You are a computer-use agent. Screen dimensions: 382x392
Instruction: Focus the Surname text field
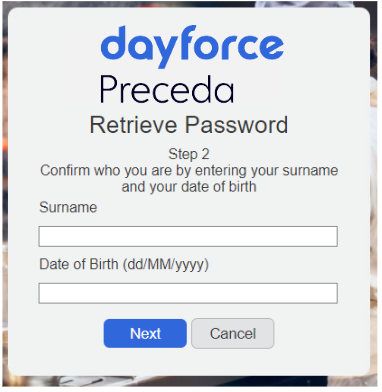click(x=188, y=236)
